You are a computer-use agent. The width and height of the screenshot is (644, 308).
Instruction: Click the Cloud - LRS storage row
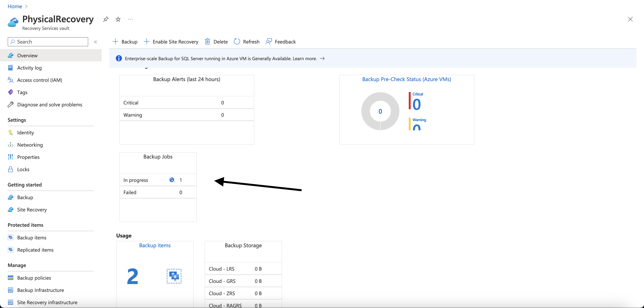point(243,269)
